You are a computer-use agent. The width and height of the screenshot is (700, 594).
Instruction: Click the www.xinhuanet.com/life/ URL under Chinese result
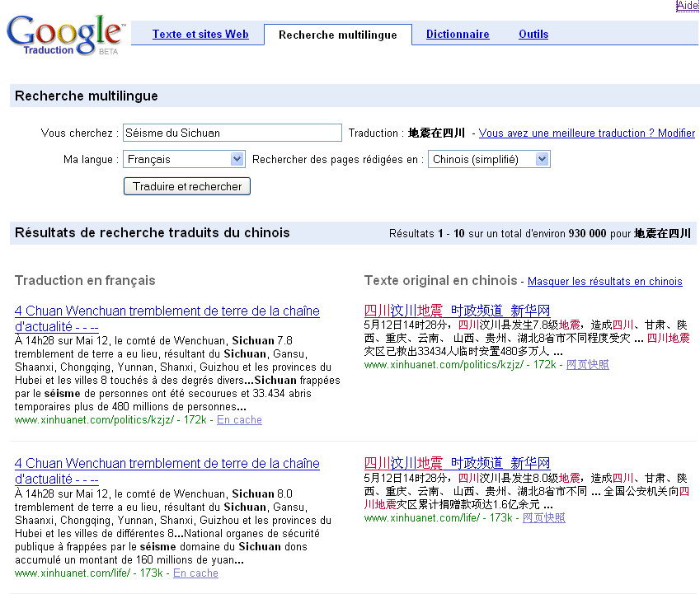(422, 517)
